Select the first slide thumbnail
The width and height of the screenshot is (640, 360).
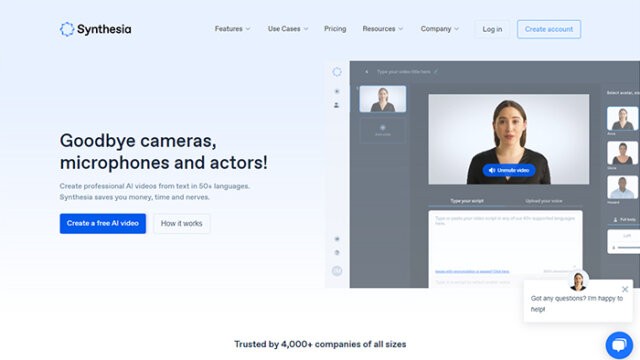click(x=382, y=99)
